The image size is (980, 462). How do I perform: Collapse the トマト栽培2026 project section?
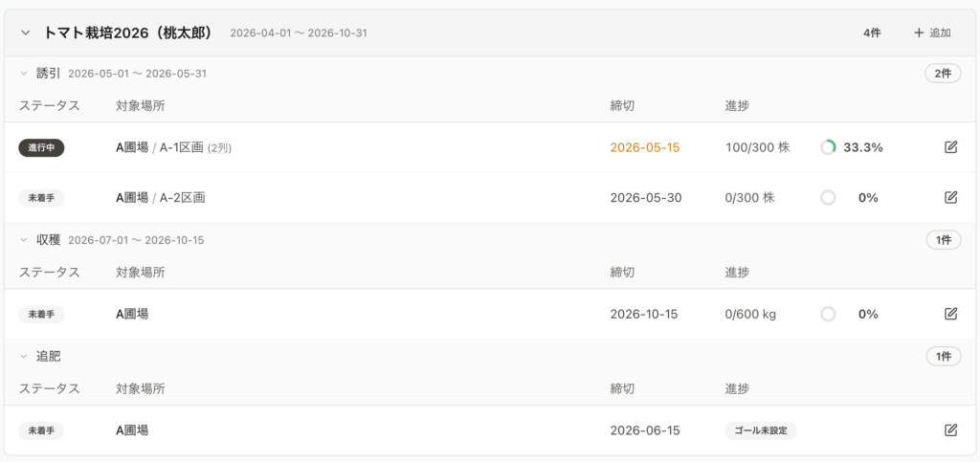pos(25,33)
